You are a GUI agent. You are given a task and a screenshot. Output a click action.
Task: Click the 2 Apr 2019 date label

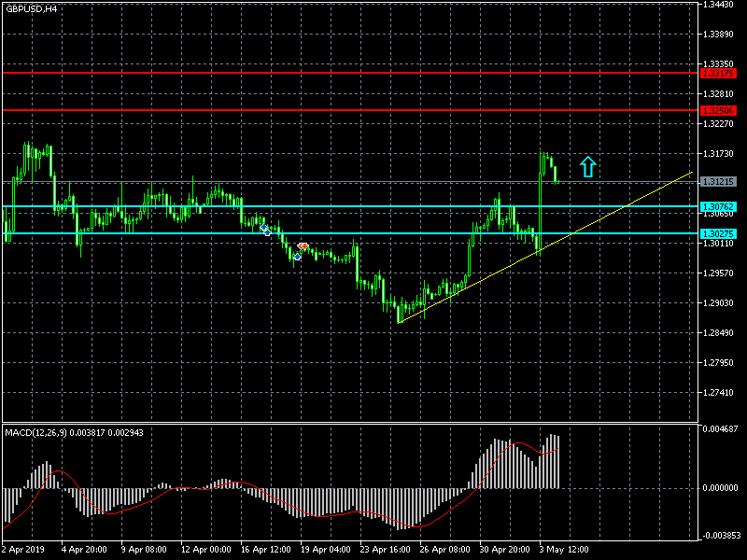(x=23, y=550)
